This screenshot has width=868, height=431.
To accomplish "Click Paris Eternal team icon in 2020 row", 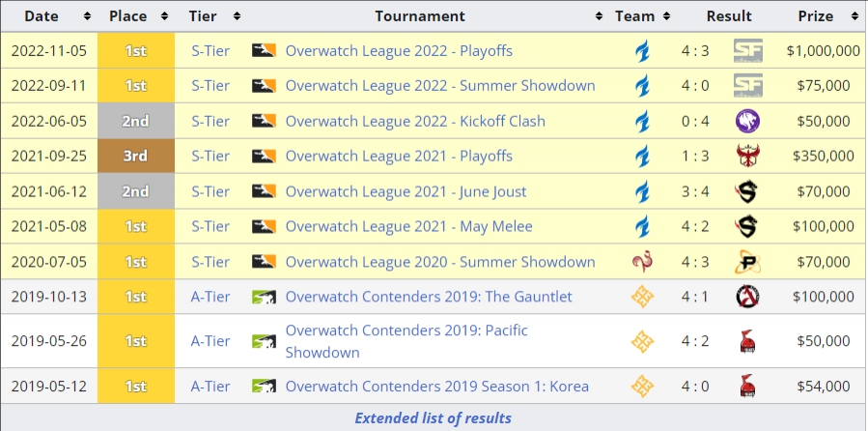I will pos(642,262).
